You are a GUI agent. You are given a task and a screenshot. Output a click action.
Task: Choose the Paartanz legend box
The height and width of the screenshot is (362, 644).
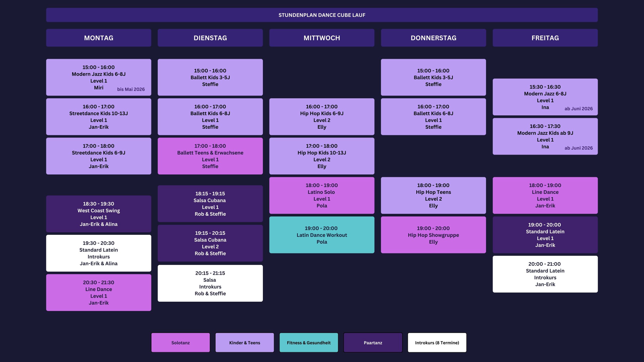373,342
